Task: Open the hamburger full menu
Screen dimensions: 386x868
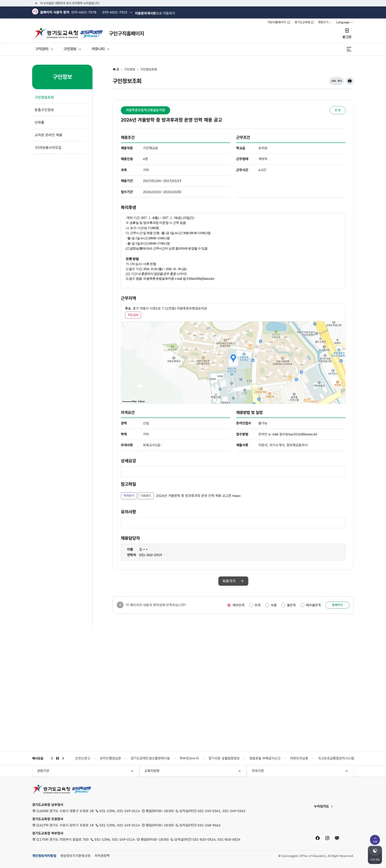Action: 349,49
